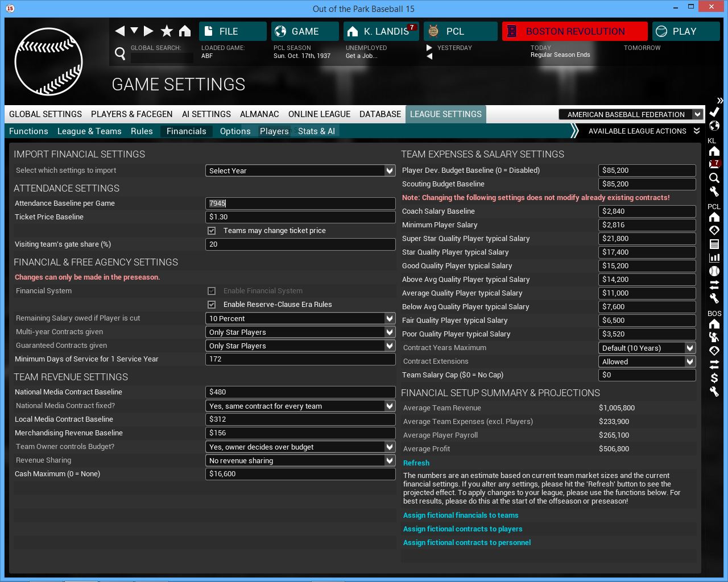728x582 pixels.
Task: Click Assign fictional contracts to players
Action: point(462,529)
